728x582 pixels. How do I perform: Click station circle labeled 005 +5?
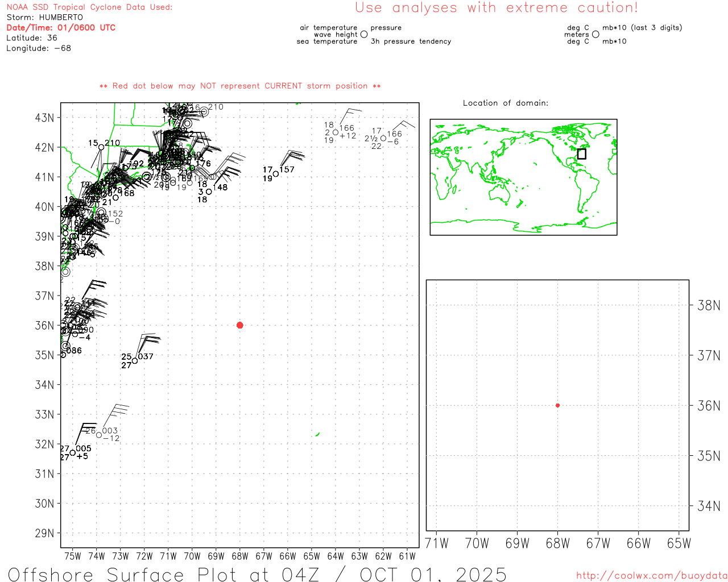point(73,453)
